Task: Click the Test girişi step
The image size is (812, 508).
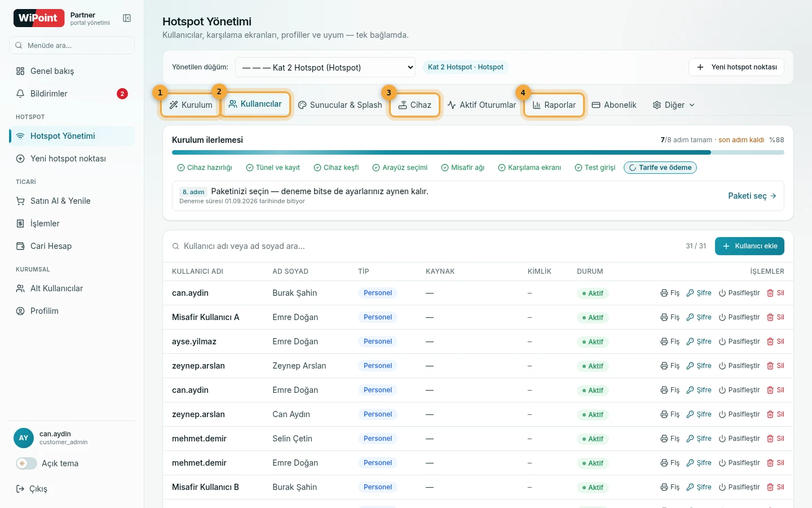Action: (595, 168)
